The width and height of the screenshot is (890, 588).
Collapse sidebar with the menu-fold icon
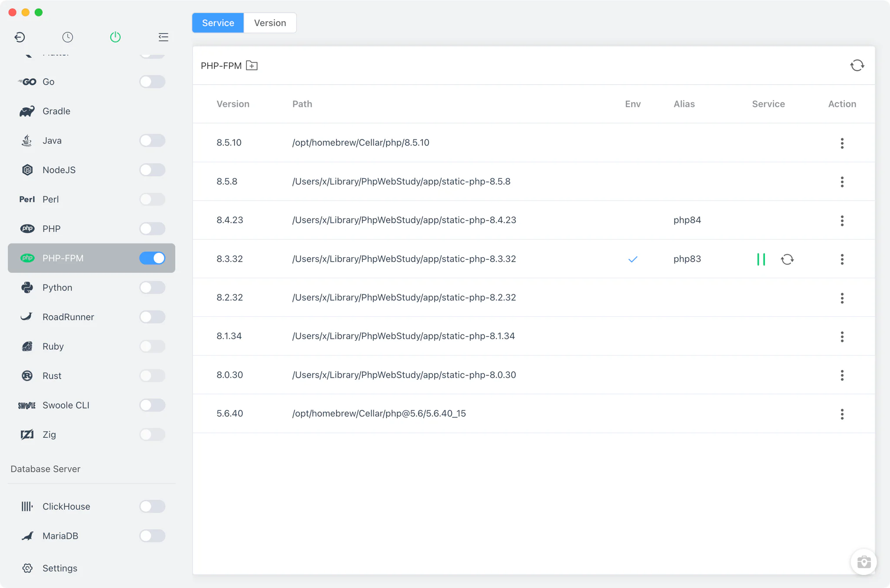click(x=163, y=37)
